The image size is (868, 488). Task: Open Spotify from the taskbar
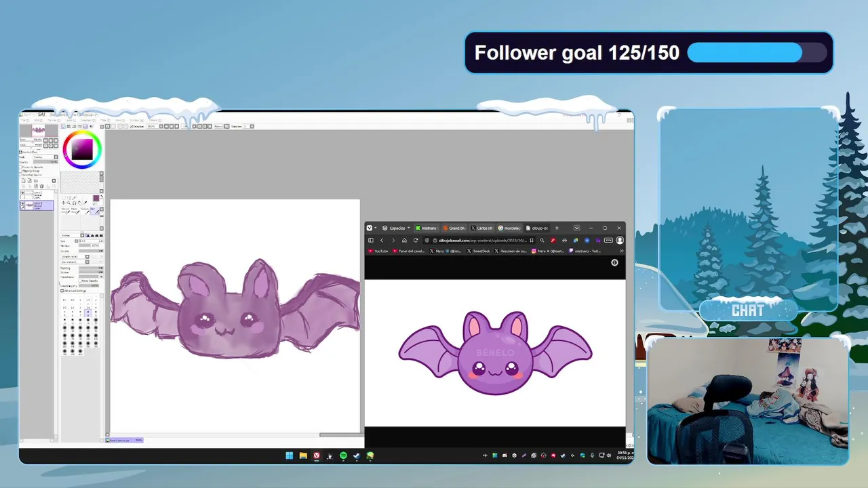tap(343, 455)
